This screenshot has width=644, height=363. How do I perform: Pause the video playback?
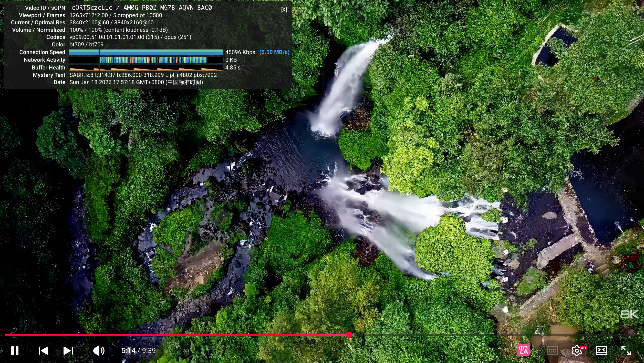[15, 350]
